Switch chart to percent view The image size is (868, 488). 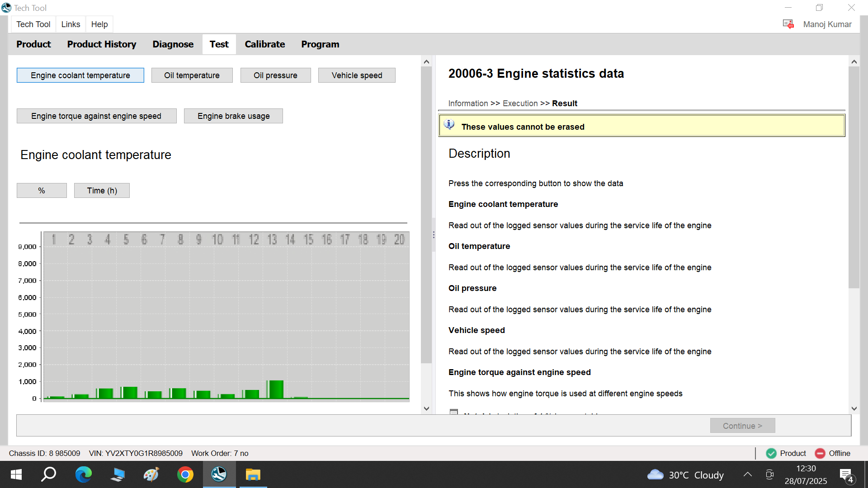point(42,191)
